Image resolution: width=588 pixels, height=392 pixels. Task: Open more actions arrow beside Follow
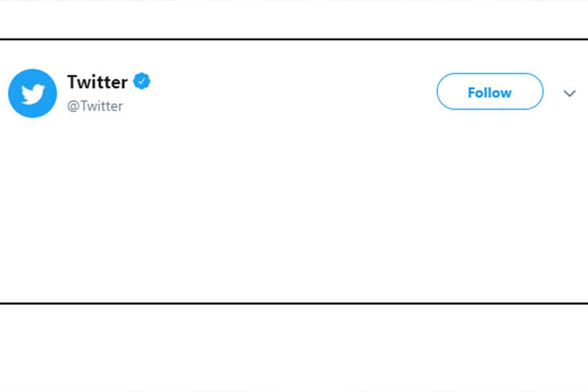tap(569, 94)
